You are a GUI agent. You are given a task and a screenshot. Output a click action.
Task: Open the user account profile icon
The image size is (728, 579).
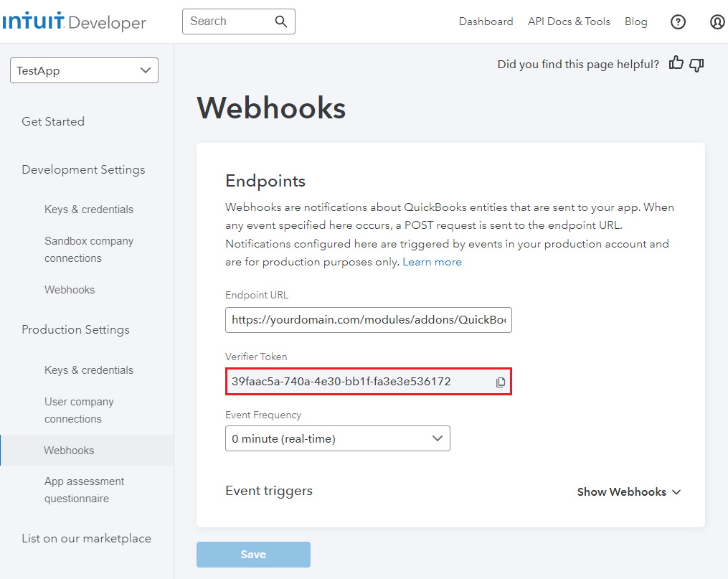(x=717, y=22)
